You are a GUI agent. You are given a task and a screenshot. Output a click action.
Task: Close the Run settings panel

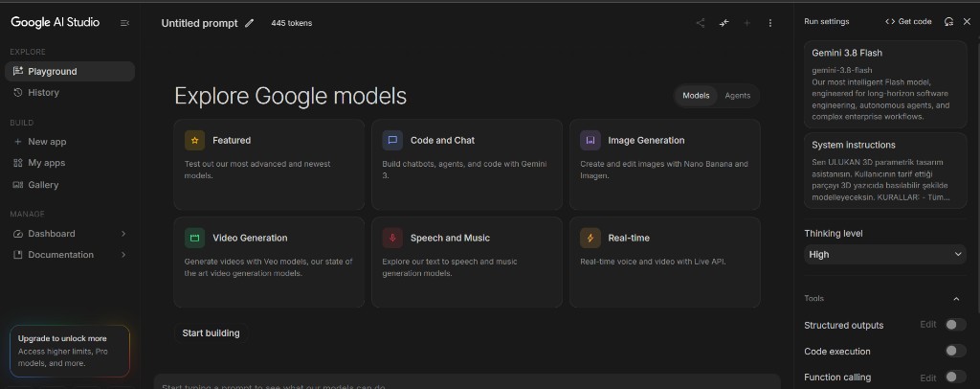967,21
